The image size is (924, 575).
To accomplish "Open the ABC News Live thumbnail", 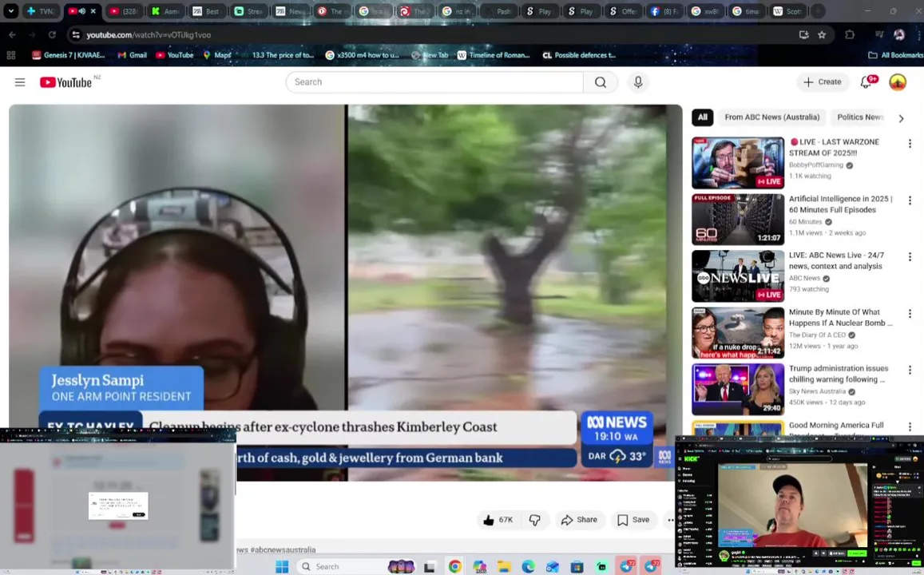I will [x=738, y=276].
